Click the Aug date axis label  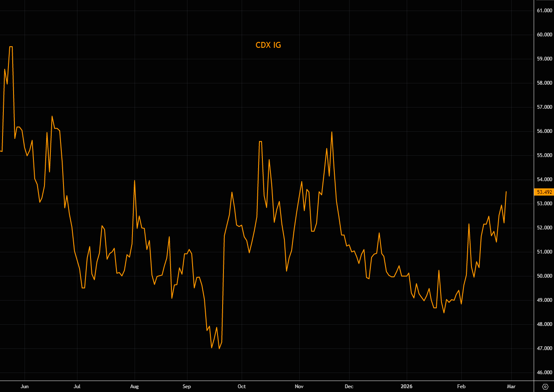(x=135, y=386)
